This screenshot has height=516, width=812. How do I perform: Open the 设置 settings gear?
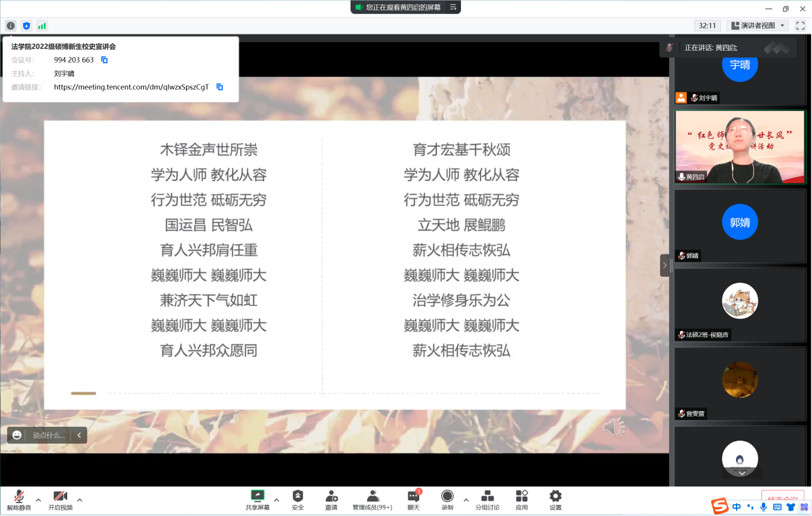(556, 500)
